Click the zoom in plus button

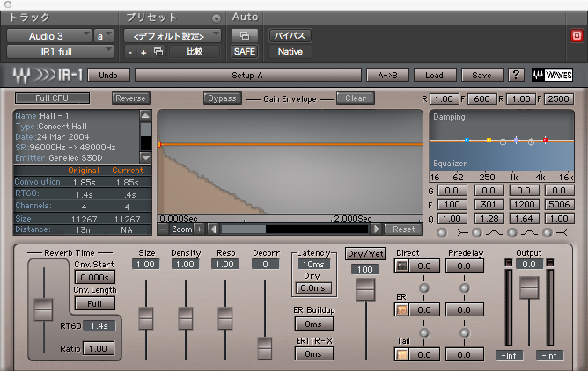pos(200,229)
